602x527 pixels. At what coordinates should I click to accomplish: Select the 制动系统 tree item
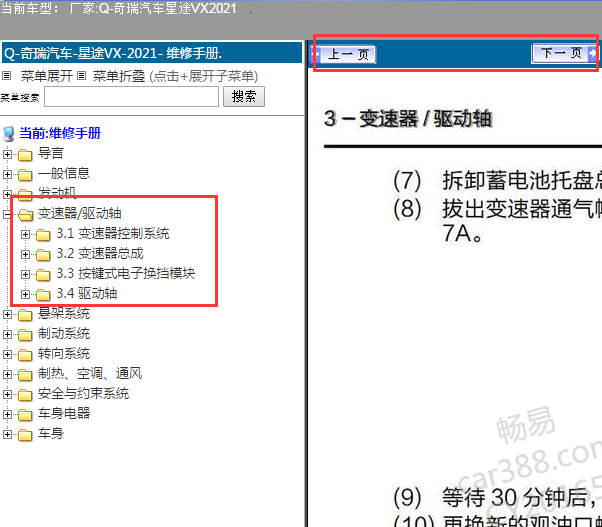click(64, 334)
